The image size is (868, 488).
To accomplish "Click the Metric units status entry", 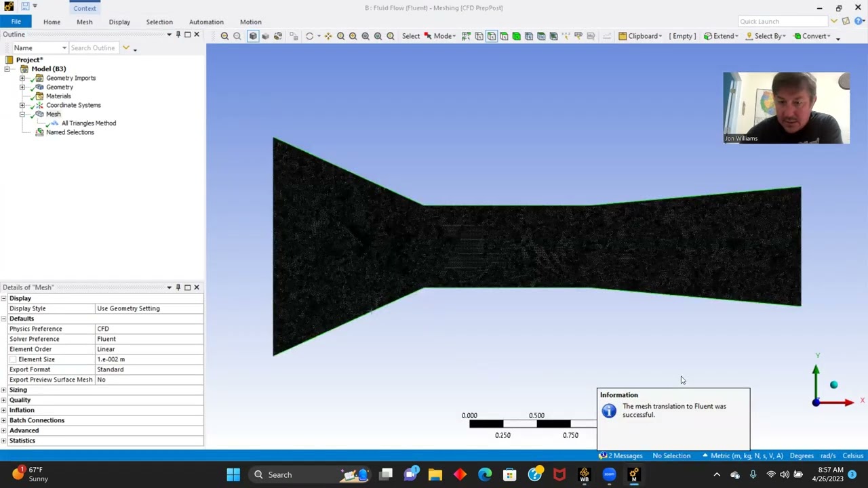I will [742, 455].
